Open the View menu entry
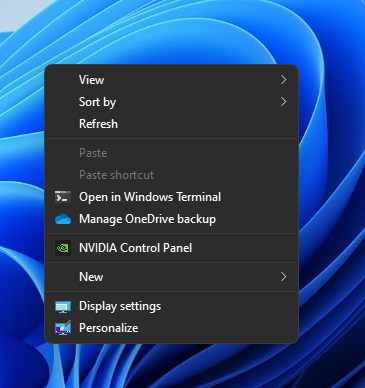This screenshot has height=388, width=365. point(91,80)
